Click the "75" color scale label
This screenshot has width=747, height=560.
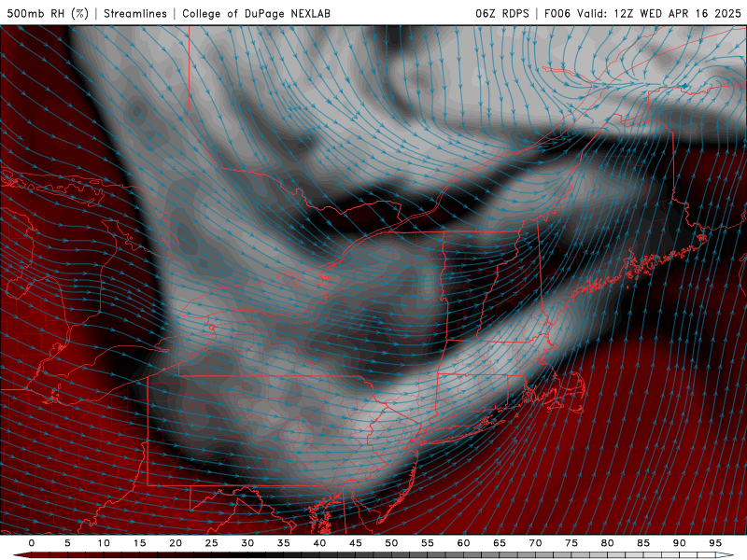pos(571,543)
